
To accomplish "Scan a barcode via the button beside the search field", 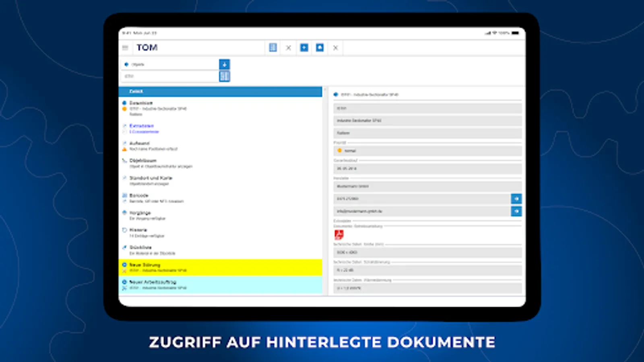I will (x=225, y=76).
